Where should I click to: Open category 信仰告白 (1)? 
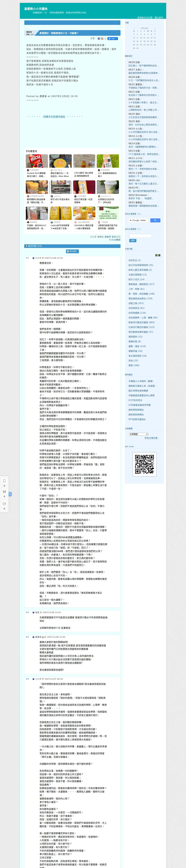pyautogui.click(x=135, y=260)
